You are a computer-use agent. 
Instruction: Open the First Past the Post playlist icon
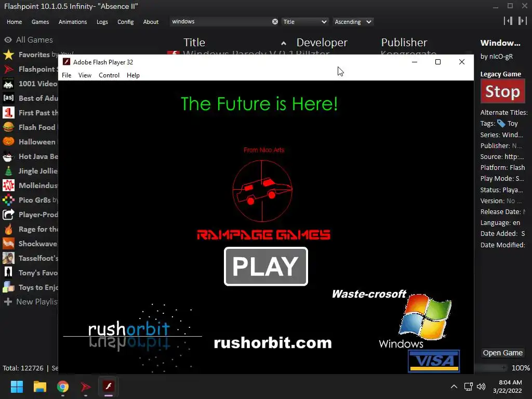click(x=8, y=113)
